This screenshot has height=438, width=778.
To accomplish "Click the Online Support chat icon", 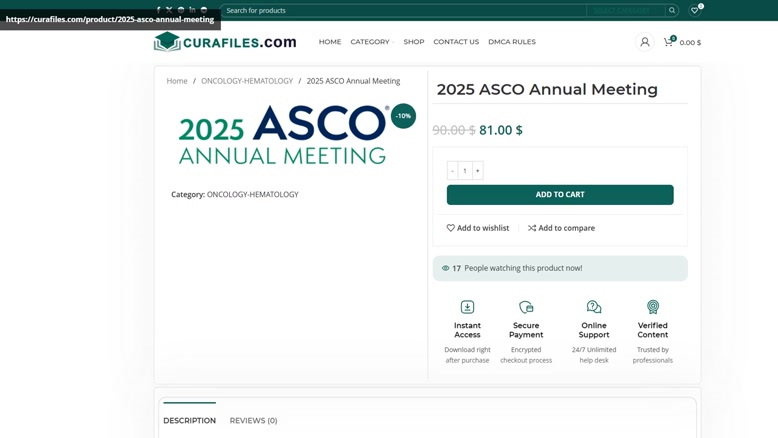I will tap(594, 307).
